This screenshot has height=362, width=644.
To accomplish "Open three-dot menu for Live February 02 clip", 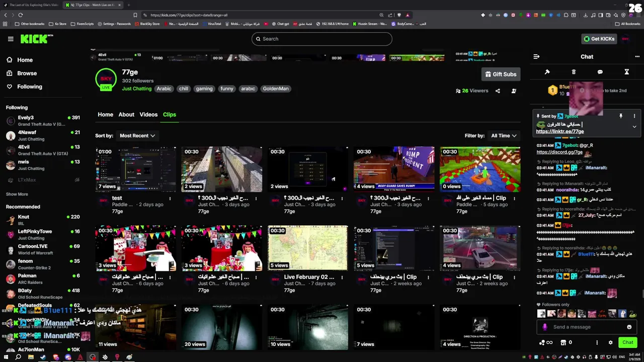I will click(342, 278).
